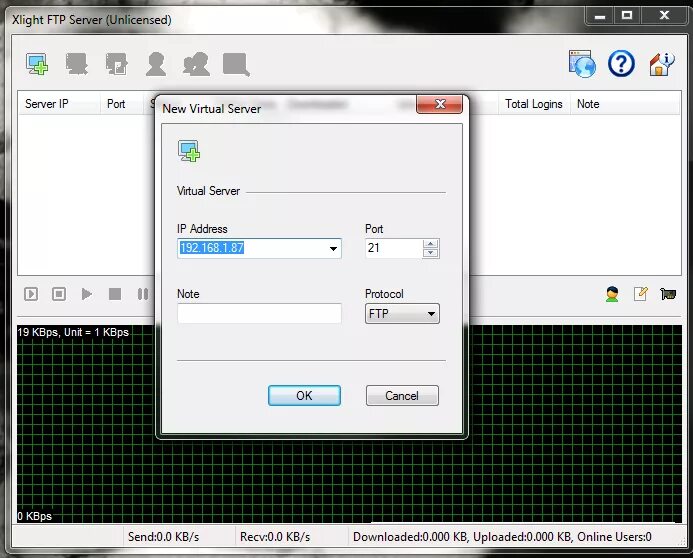Click start all servers boxed play icon
This screenshot has height=558, width=693.
pyautogui.click(x=31, y=294)
